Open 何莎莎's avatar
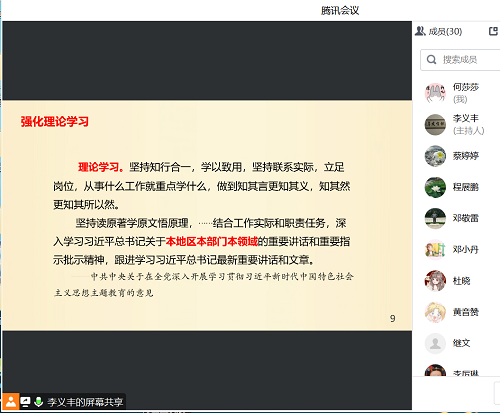Image resolution: width=500 pixels, height=413 pixels. (435, 93)
